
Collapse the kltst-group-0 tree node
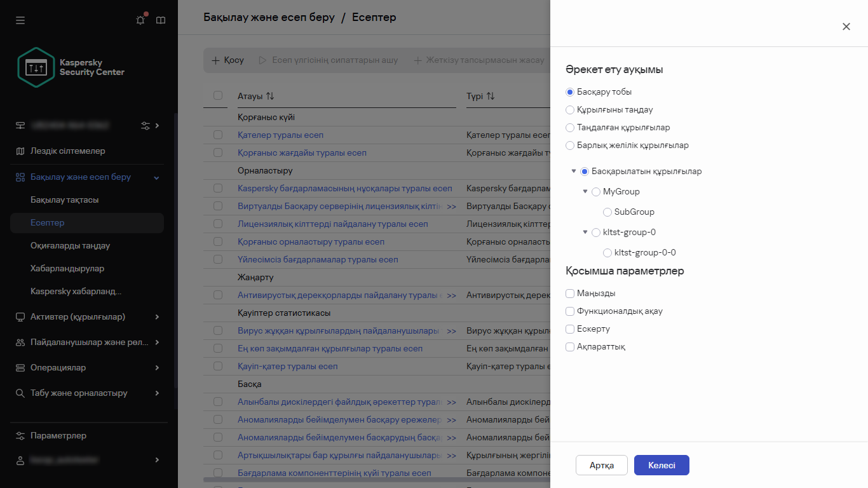coord(585,232)
